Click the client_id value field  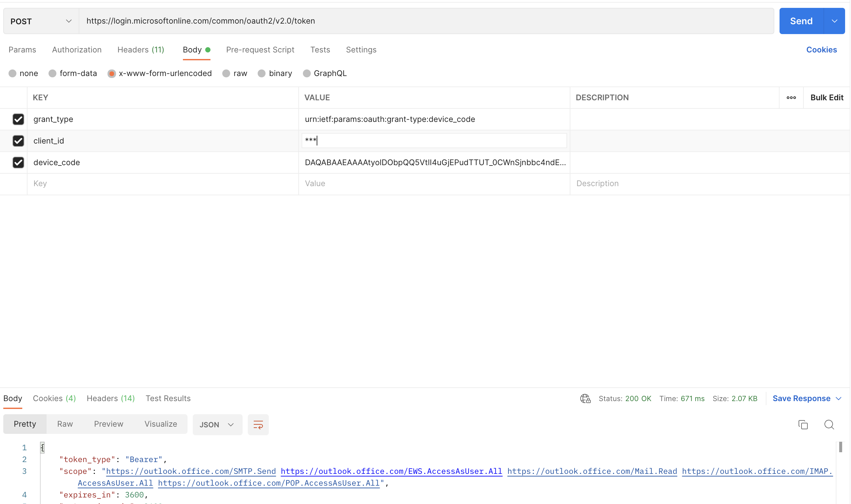point(434,141)
